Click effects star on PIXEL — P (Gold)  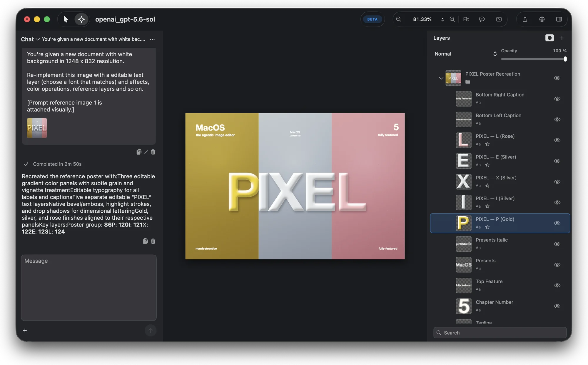click(x=487, y=227)
